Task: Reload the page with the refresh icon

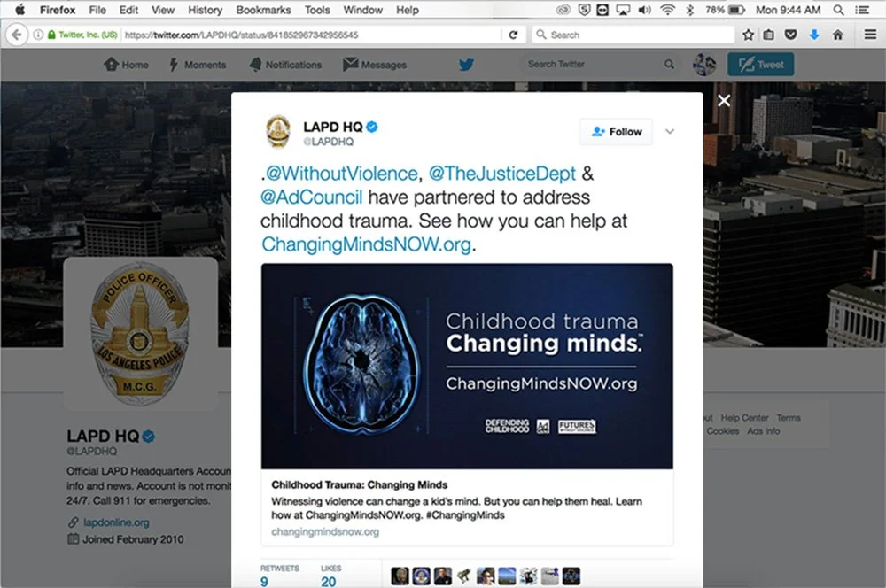Action: (x=513, y=35)
